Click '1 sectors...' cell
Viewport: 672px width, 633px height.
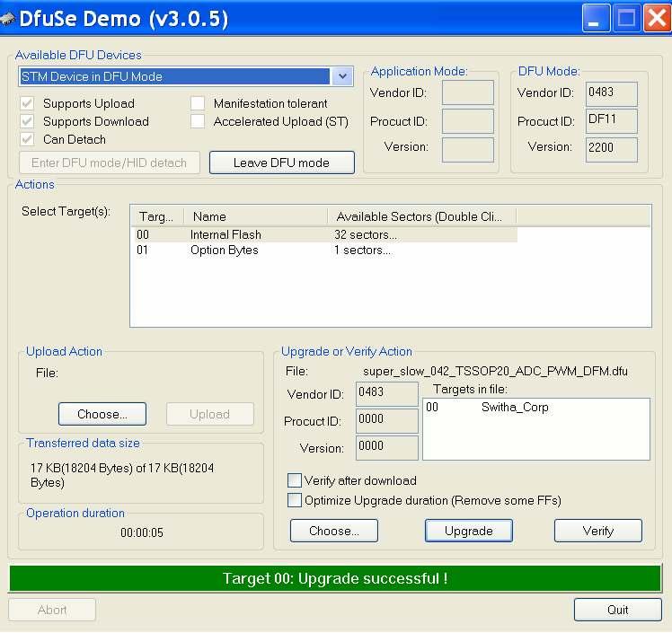click(x=363, y=251)
